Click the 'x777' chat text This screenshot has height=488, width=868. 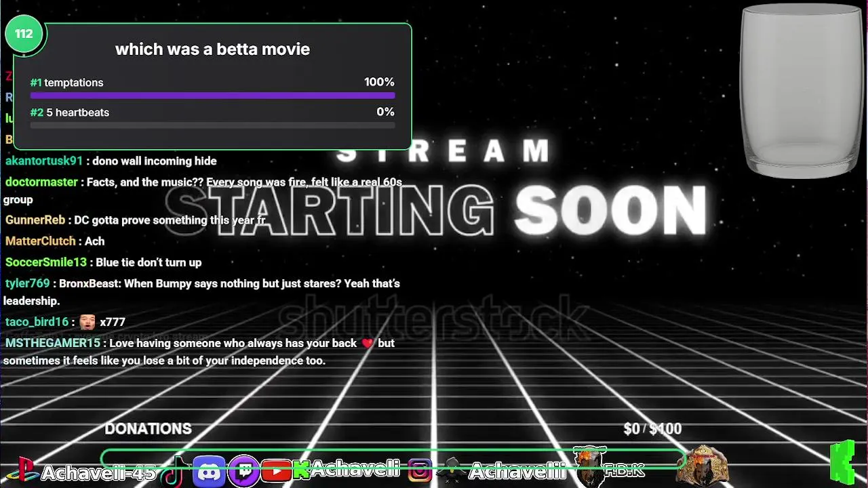[113, 323]
